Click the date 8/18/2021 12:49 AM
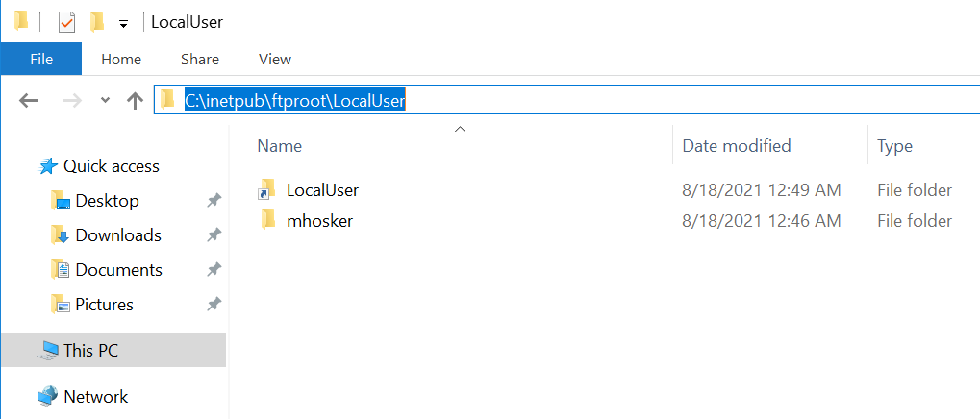This screenshot has height=419, width=980. 762,190
